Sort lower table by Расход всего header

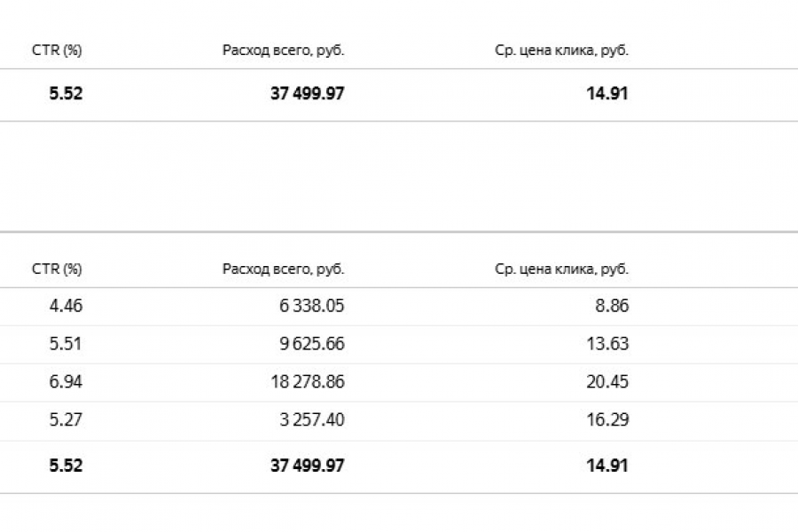[x=283, y=270]
